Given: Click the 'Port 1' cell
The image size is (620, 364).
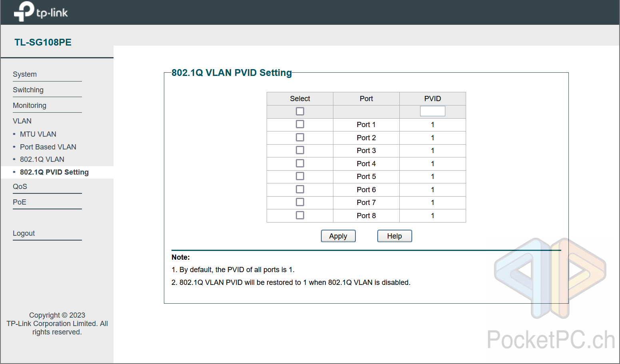Looking at the screenshot, I should point(366,125).
